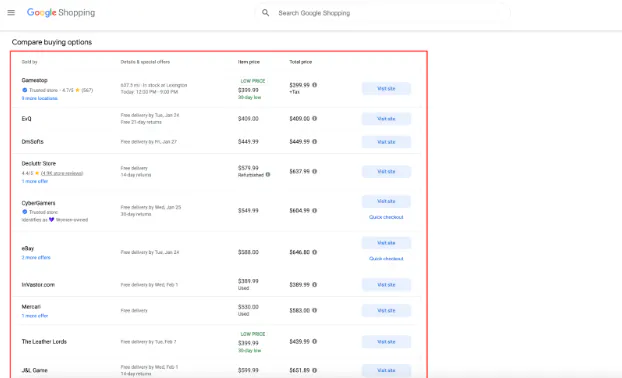Click Gamestop's LOW PRICE label
This screenshot has width=622, height=378.
[x=253, y=81]
